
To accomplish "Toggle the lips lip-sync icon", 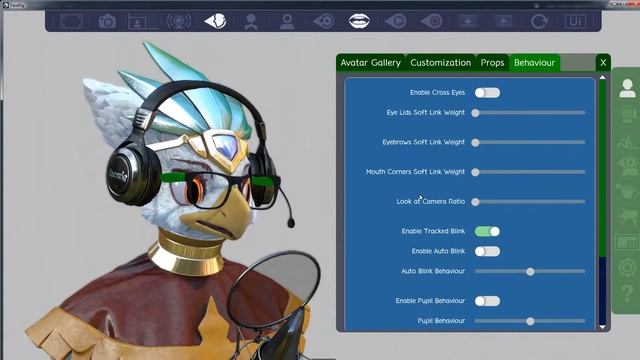I will click(x=359, y=21).
